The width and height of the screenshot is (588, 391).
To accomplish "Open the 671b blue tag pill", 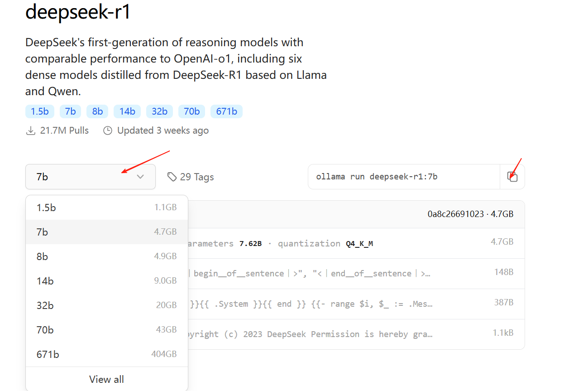I will coord(226,111).
